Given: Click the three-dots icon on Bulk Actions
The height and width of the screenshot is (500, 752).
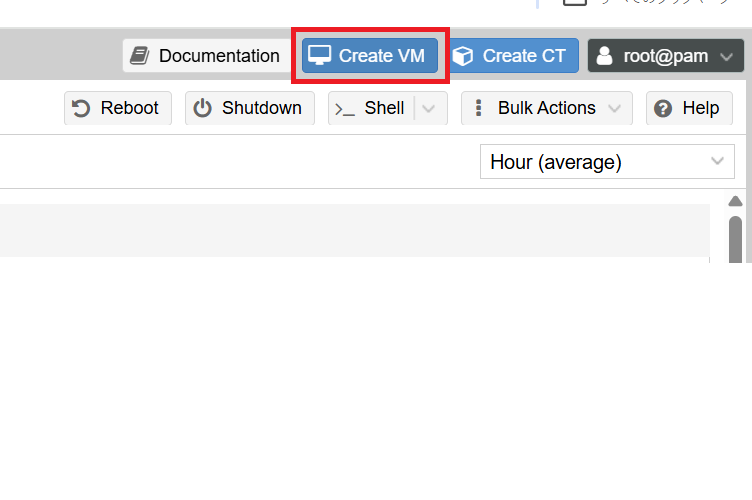Looking at the screenshot, I should pyautogui.click(x=478, y=108).
